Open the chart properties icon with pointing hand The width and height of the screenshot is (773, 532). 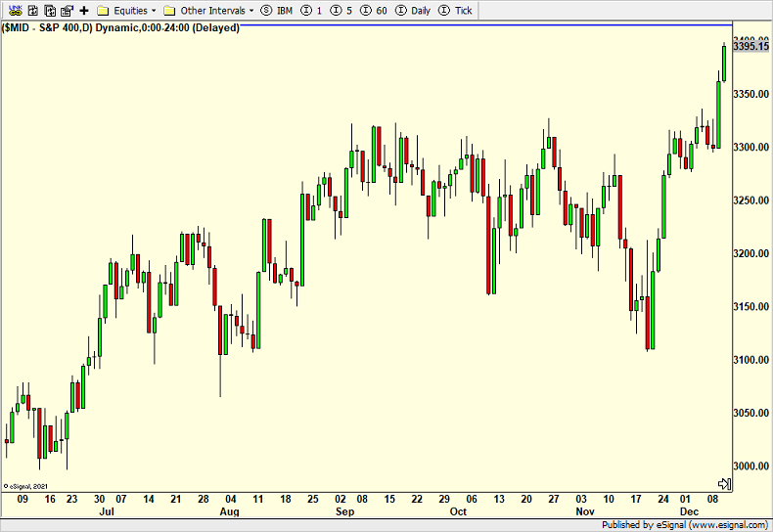(x=67, y=10)
